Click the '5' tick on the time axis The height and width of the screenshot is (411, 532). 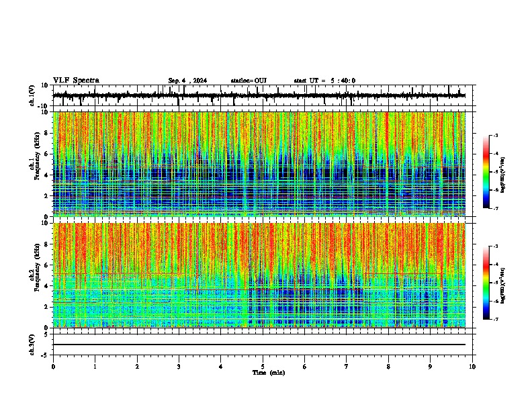[x=263, y=367]
